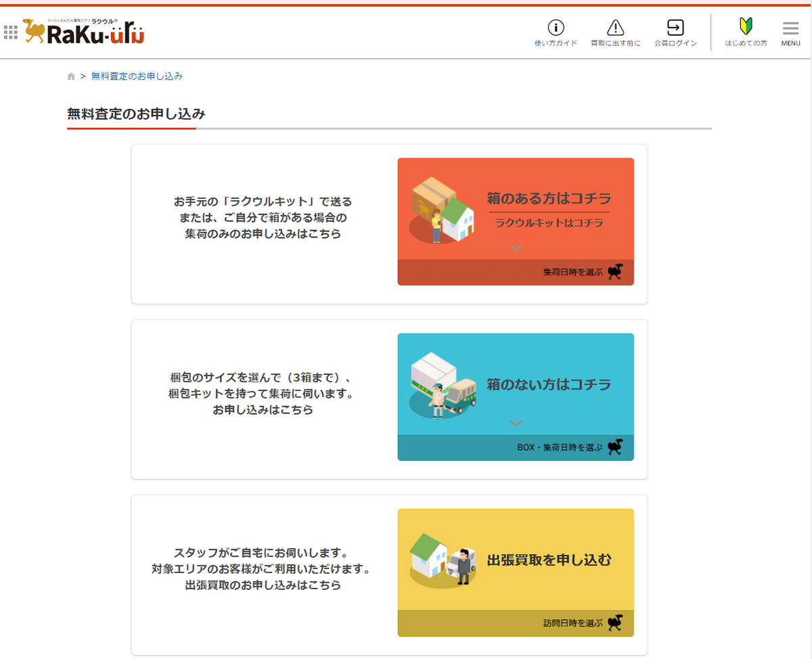Screen dimensions: 812x659
Task: Click the home icon in breadcrumb
Action: [x=71, y=76]
